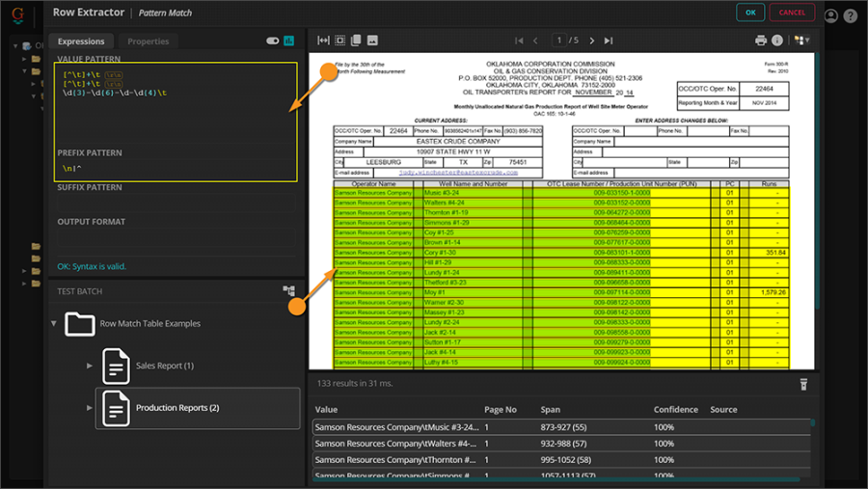Click the copy pages icon in viewer toolbar
Image resolution: width=868 pixels, height=489 pixels.
[356, 41]
